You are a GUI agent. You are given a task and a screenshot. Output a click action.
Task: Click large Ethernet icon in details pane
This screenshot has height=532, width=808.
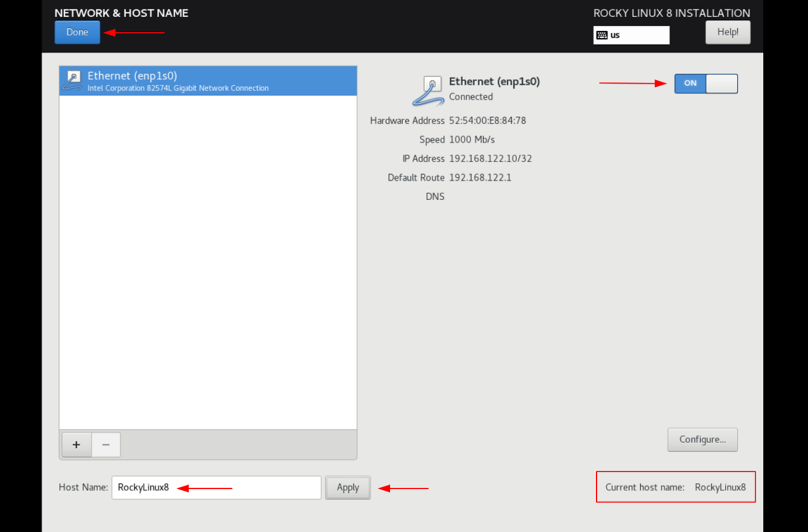(x=429, y=90)
